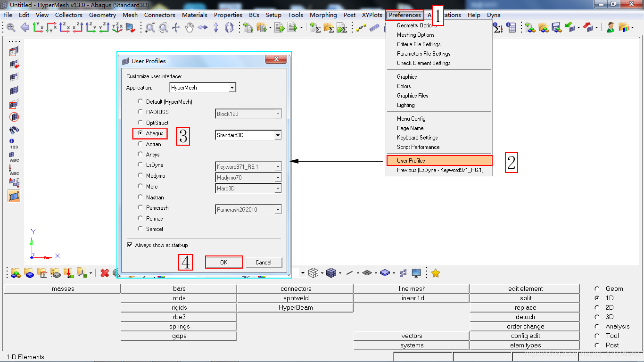Select the Ansys profile radio button
The width and height of the screenshot is (644, 362).
(140, 154)
